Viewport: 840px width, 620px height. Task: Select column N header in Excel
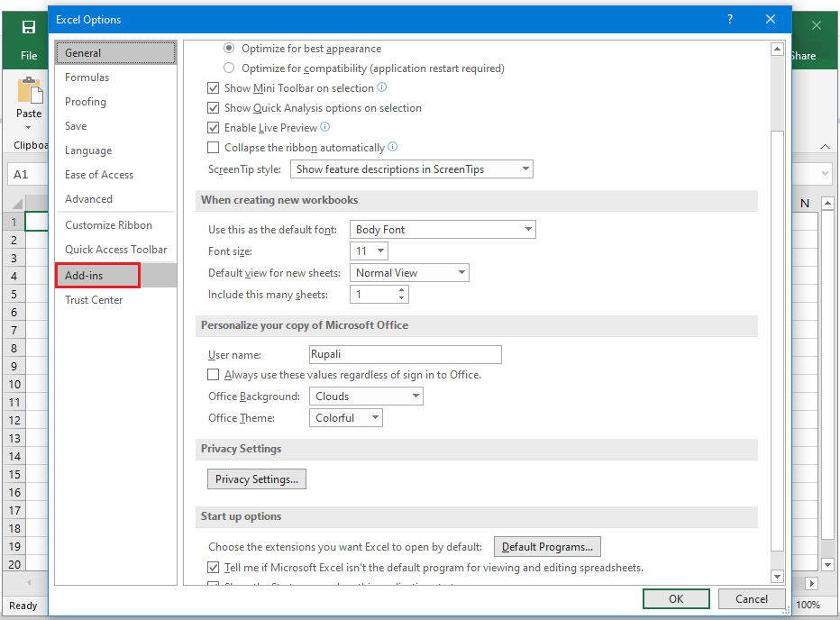pyautogui.click(x=805, y=203)
